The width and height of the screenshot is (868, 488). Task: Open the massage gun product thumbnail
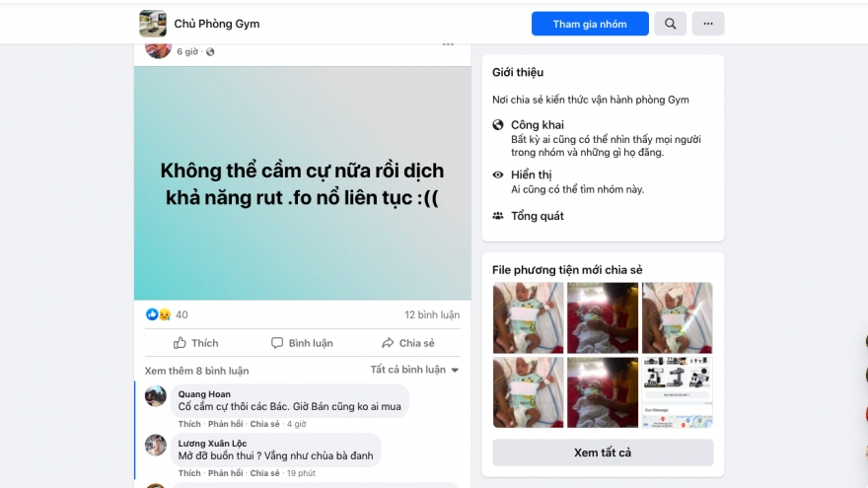(x=677, y=392)
